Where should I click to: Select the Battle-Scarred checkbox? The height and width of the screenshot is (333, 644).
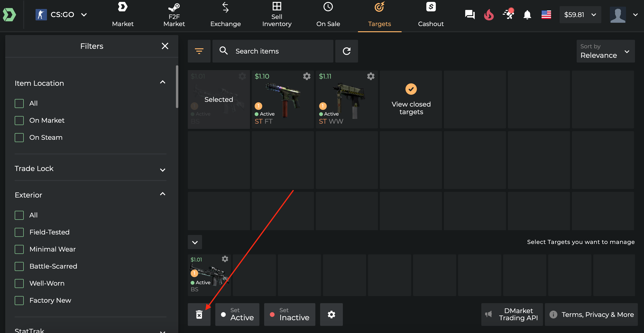19,266
